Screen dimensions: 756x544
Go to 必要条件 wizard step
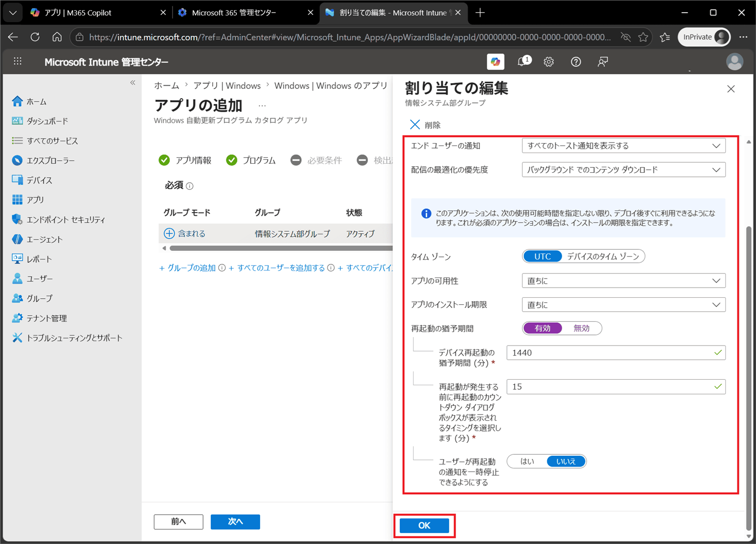tap(316, 160)
